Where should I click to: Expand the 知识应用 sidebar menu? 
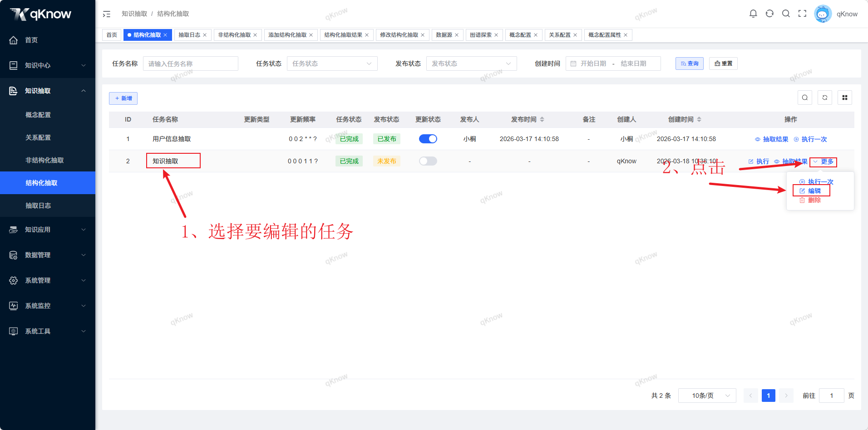(48, 230)
